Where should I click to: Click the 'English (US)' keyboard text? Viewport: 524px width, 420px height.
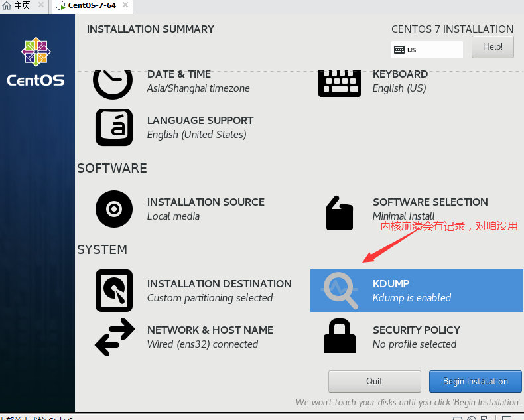click(399, 88)
